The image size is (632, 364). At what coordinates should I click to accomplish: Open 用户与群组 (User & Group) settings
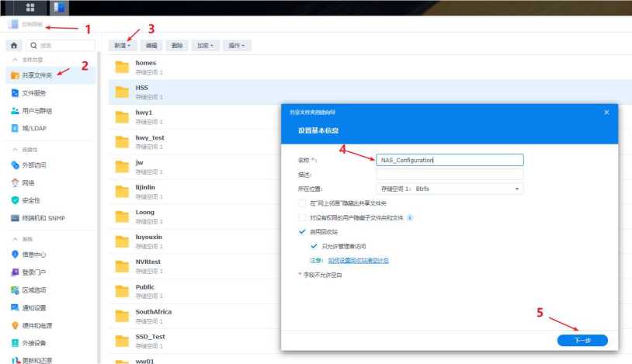point(36,111)
